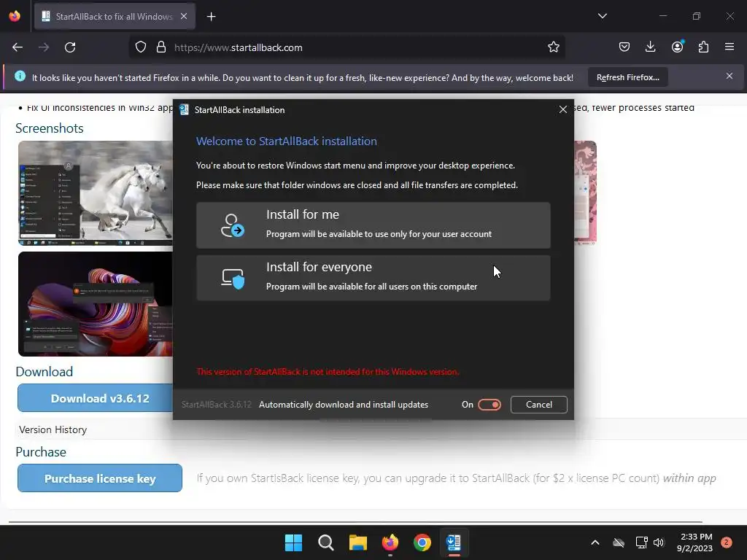Open taskbar Search
747x560 pixels.
pos(326,542)
